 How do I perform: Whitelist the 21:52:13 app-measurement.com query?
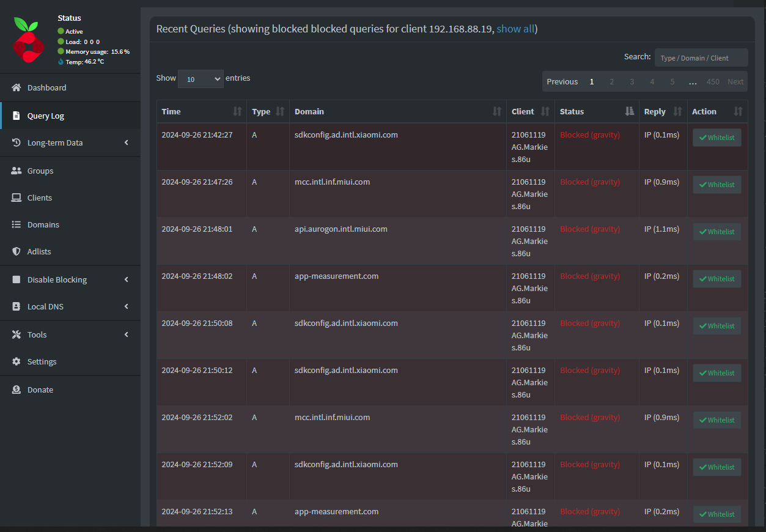[717, 514]
